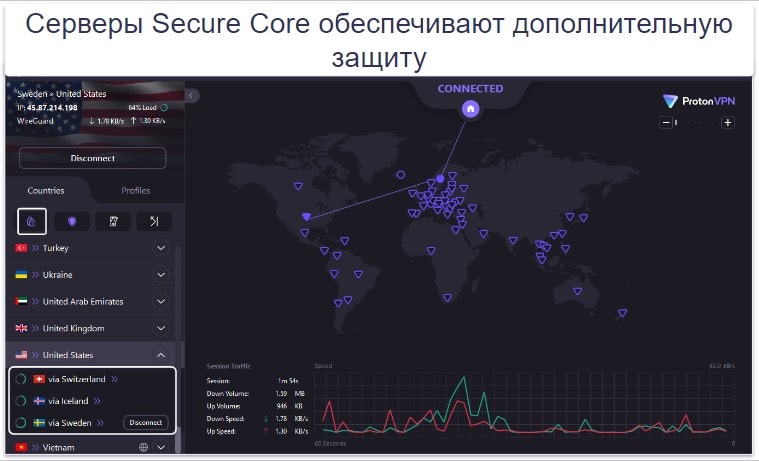Select the United Arab Emirates country row

[x=91, y=301]
